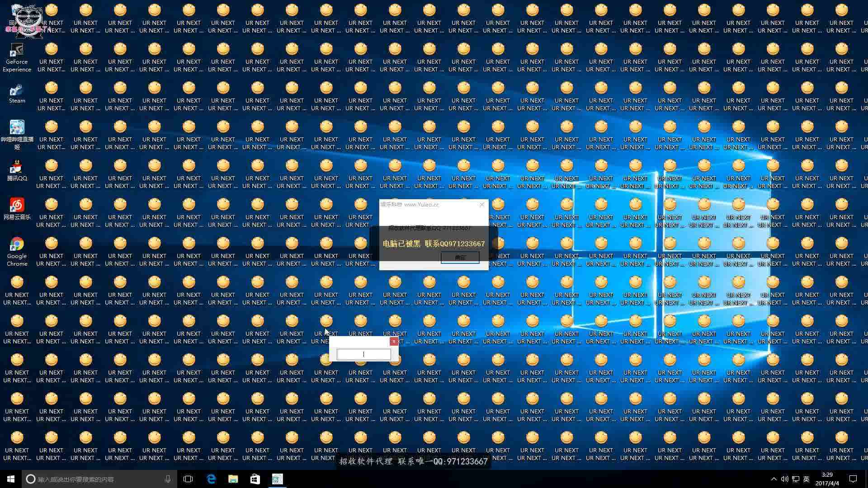Screen dimensions: 868x488
Task: Click the input field in lower dialog
Action: 363,354
